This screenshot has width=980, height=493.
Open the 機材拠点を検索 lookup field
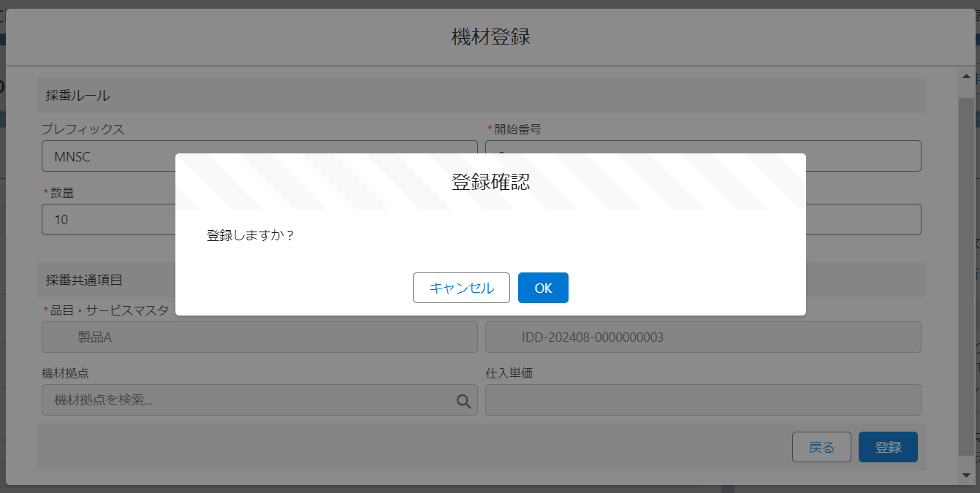coord(248,400)
